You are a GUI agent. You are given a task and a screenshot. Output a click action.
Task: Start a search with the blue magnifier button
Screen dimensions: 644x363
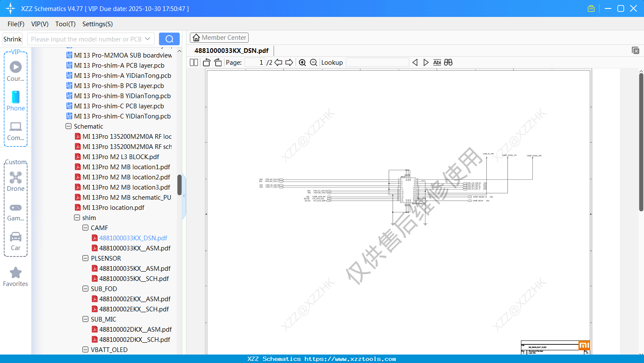(x=169, y=38)
